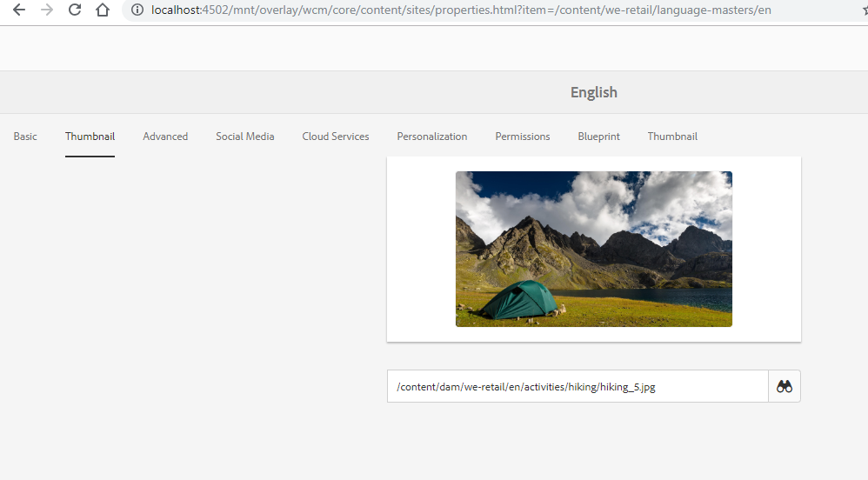Select the last Thumbnail tab
Viewport: 868px width, 480px height.
coord(672,137)
